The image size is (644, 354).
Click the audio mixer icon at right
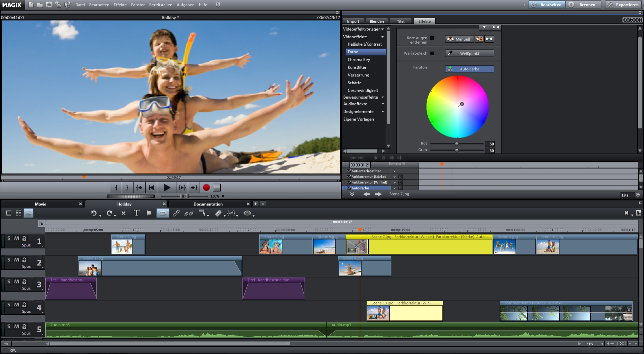point(639,213)
